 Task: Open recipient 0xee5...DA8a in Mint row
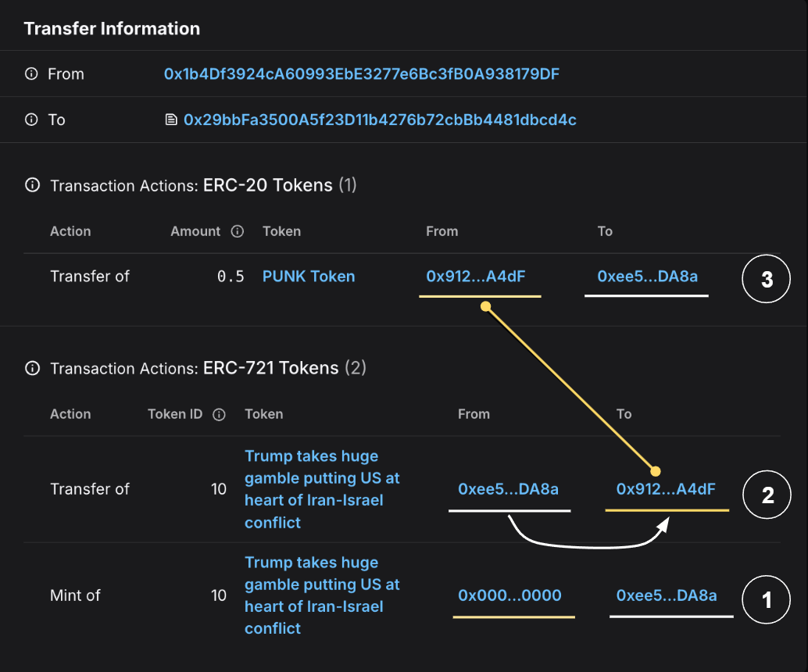(666, 595)
